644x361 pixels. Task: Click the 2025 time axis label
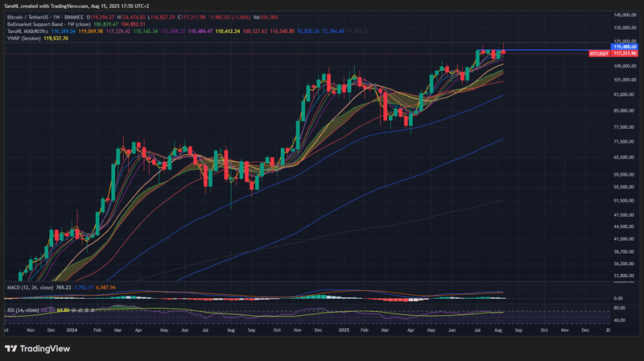pos(345,330)
